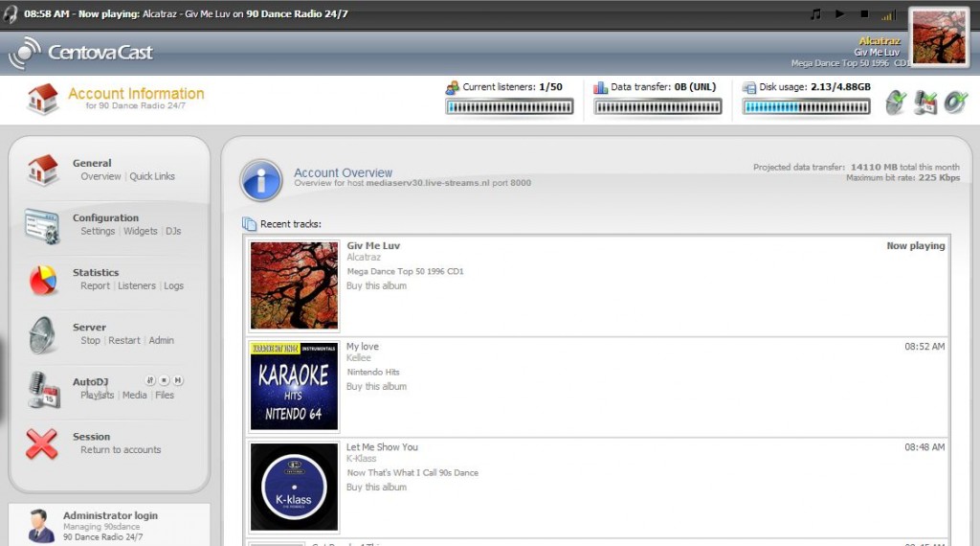Select the Server menu heading

pos(89,327)
